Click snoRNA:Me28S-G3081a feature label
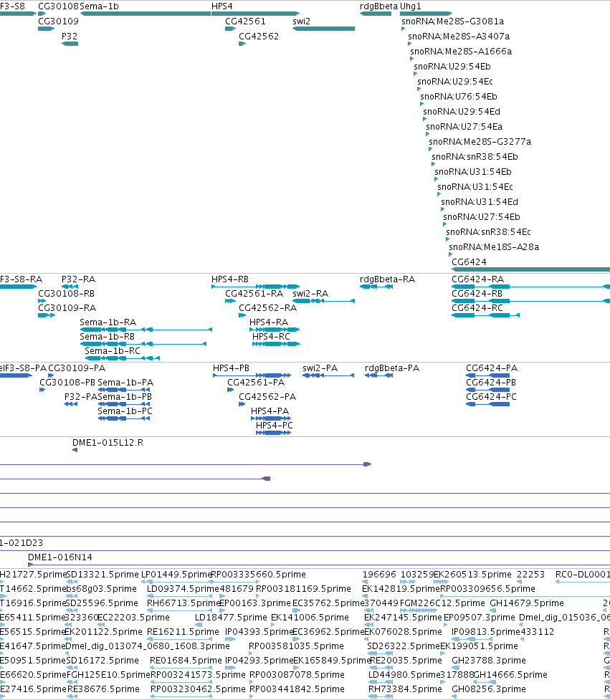The image size is (610, 700). coord(453,21)
